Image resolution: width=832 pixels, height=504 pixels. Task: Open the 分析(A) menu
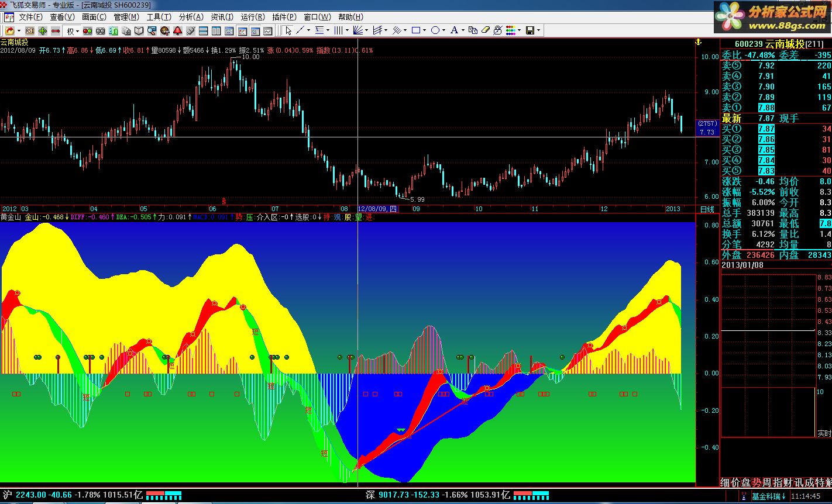(191, 17)
